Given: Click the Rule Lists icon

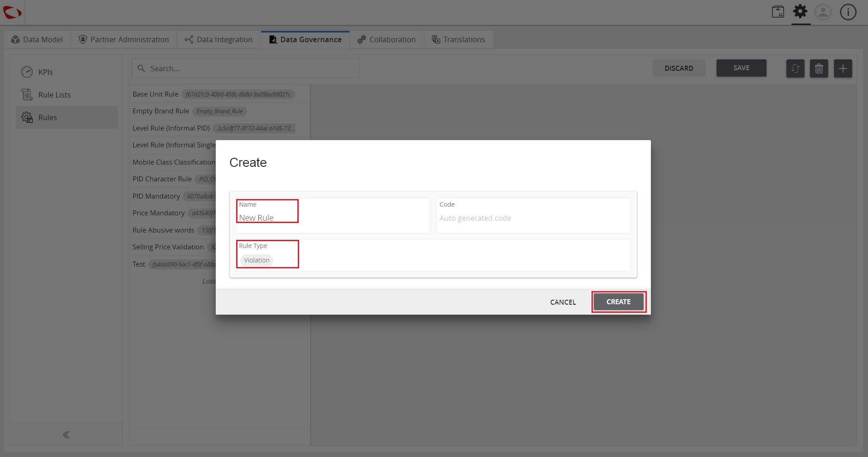Looking at the screenshot, I should [x=27, y=94].
